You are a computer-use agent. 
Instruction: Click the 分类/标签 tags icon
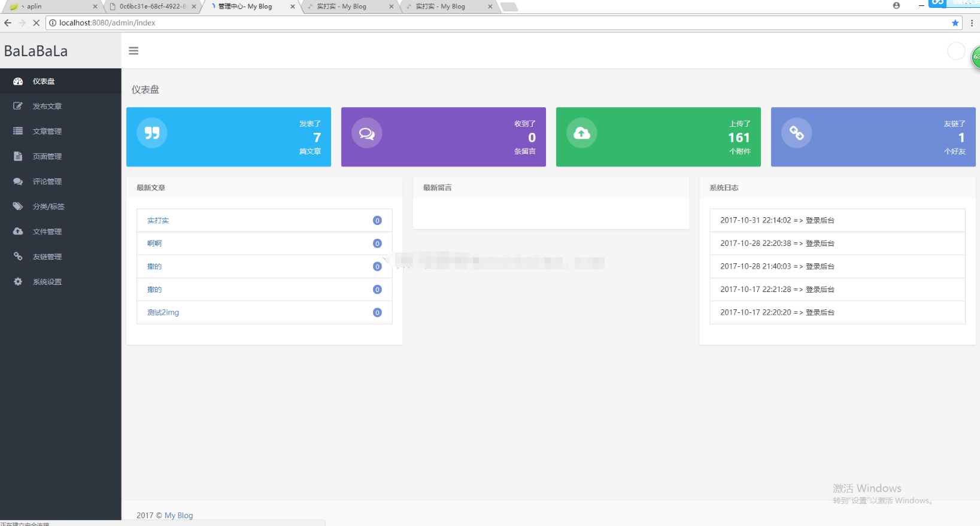(x=18, y=206)
